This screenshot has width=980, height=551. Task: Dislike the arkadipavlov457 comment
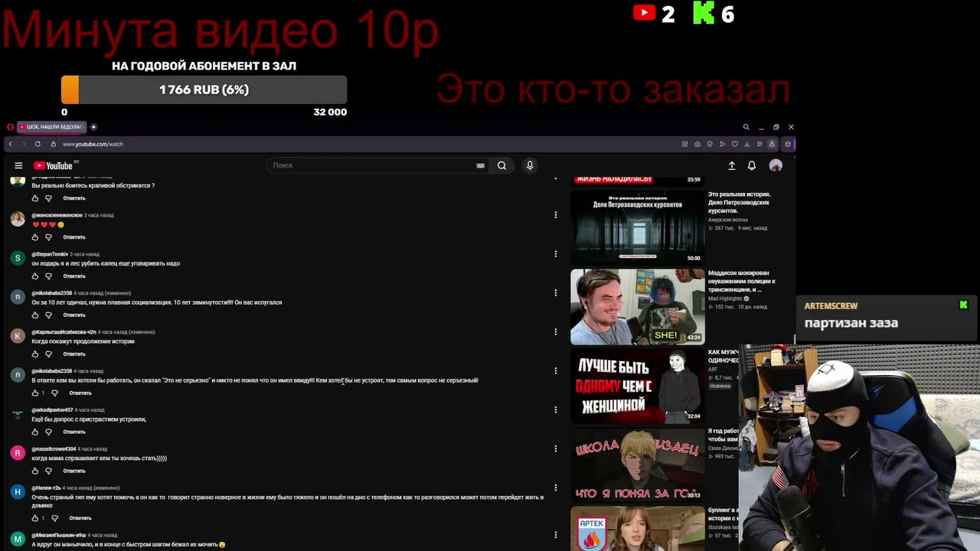click(48, 432)
